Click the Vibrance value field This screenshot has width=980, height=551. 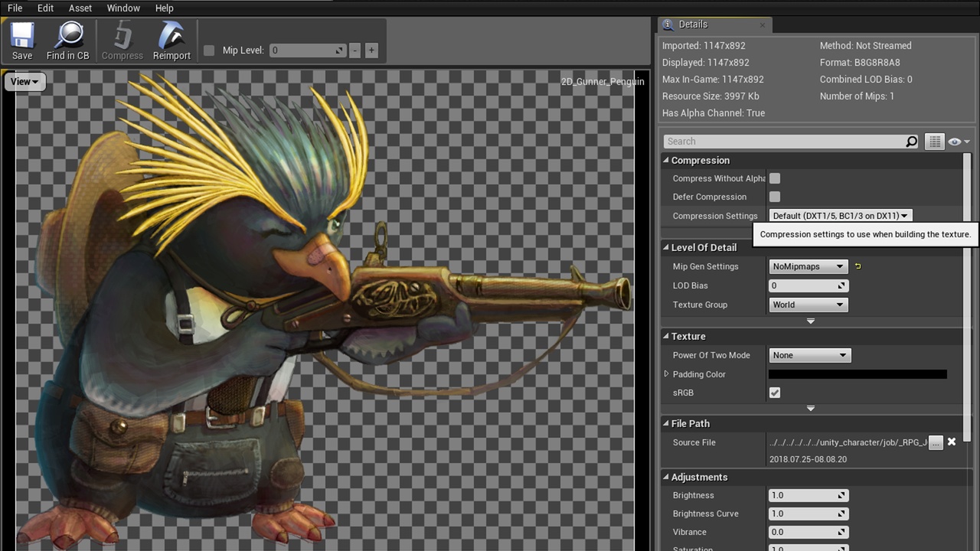808,532
